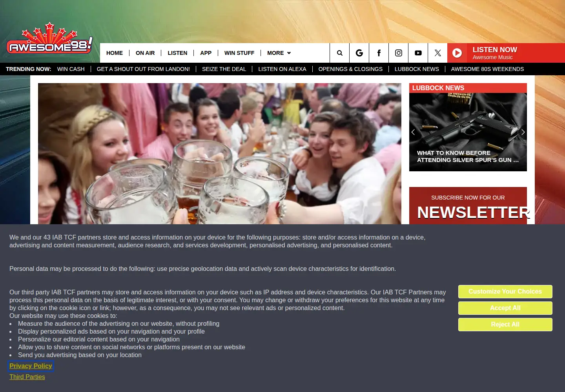Open the YouTube icon link
Screen dimensions: 565x392
click(418, 53)
